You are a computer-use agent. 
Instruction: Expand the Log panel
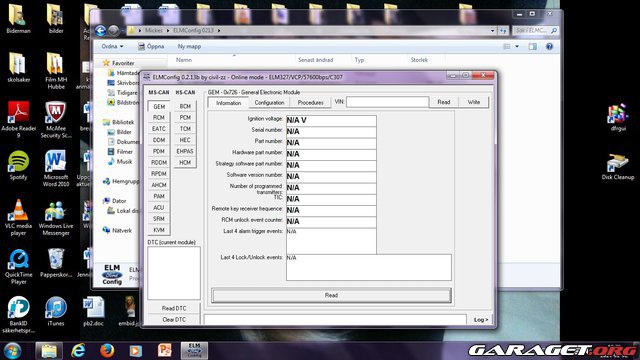[480, 320]
